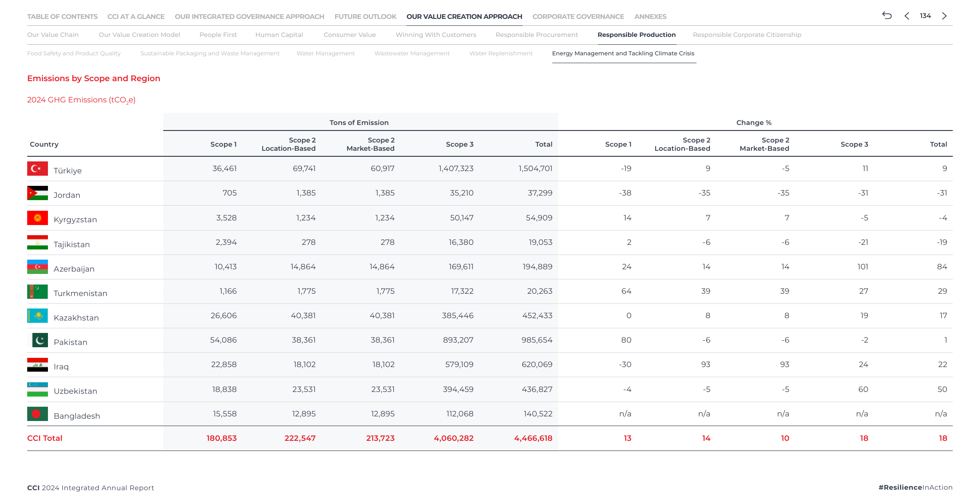The image size is (980, 504).
Task: Click the Azerbaijan flag icon
Action: click(x=37, y=267)
